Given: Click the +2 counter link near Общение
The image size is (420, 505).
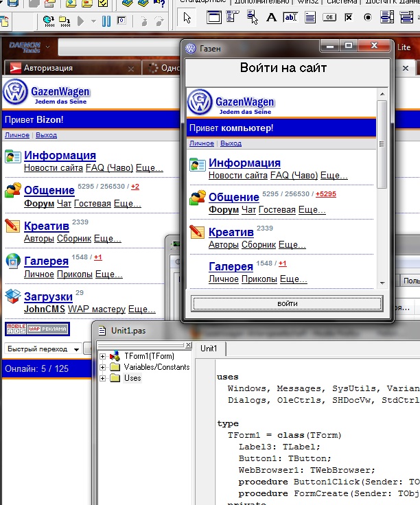Looking at the screenshot, I should click(135, 187).
